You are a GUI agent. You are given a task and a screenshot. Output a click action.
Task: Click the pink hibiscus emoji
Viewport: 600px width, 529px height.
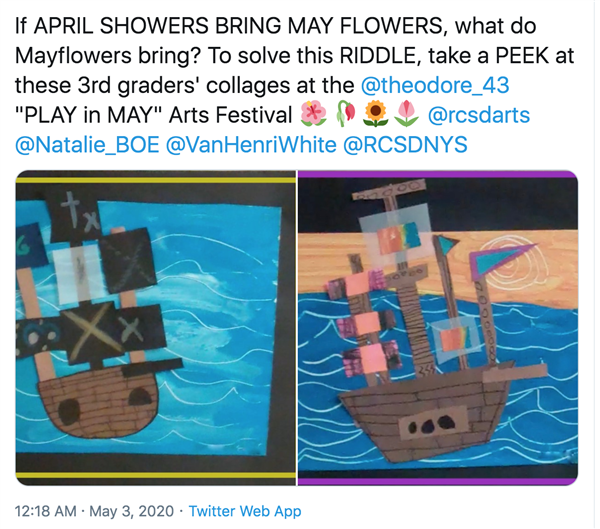click(313, 115)
